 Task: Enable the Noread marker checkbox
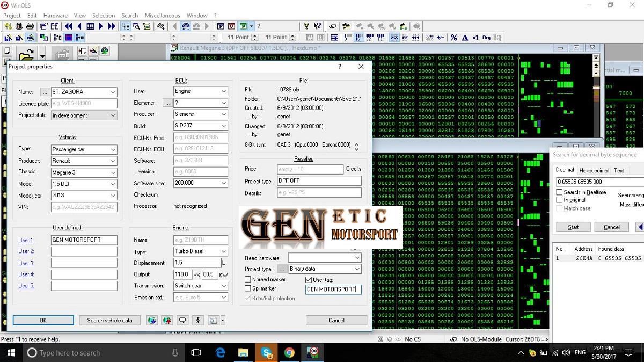248,279
